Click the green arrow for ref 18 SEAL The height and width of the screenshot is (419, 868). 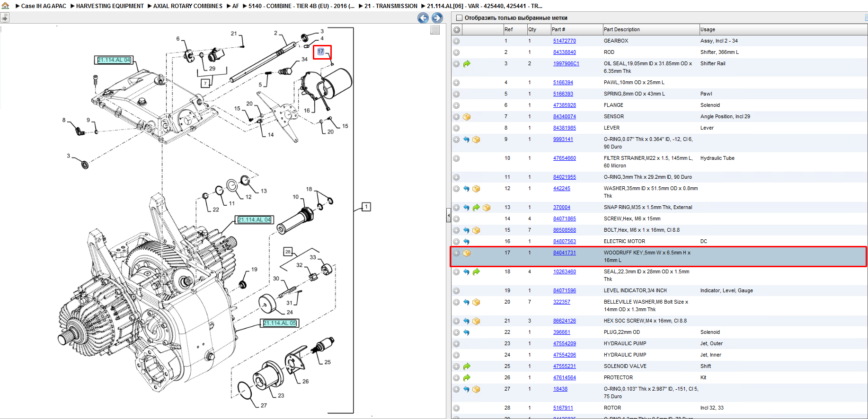[x=476, y=272]
